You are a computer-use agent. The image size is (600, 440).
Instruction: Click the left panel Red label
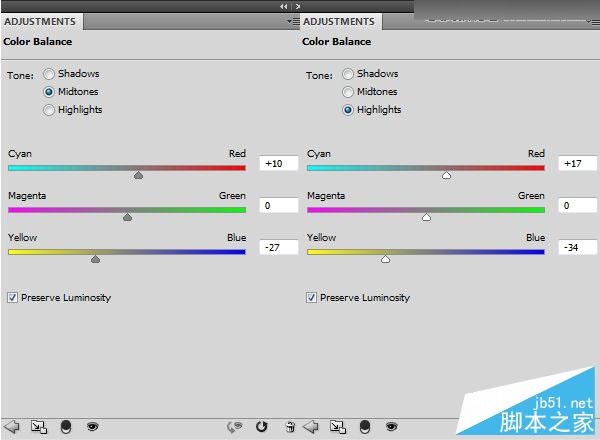coord(237,153)
